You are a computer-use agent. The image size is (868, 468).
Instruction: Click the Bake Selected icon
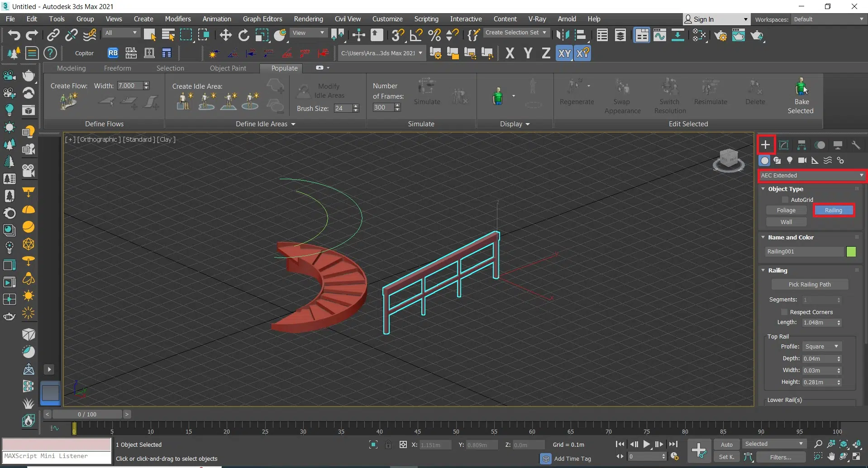coord(801,87)
